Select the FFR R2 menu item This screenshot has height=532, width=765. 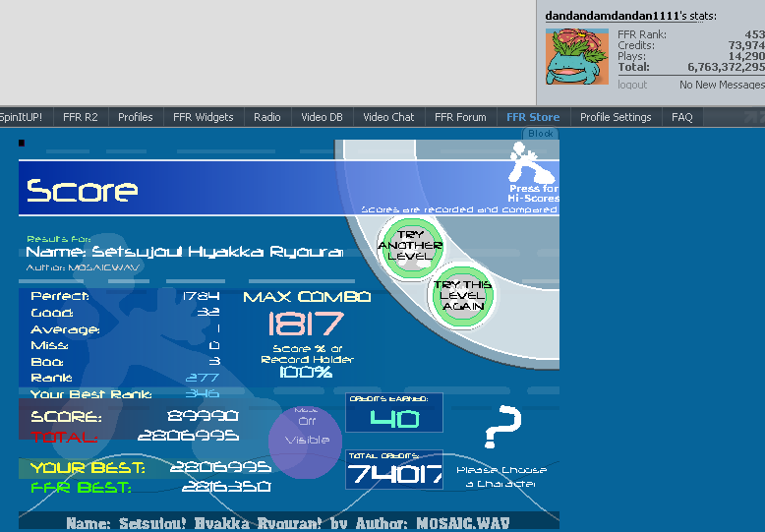coord(80,117)
